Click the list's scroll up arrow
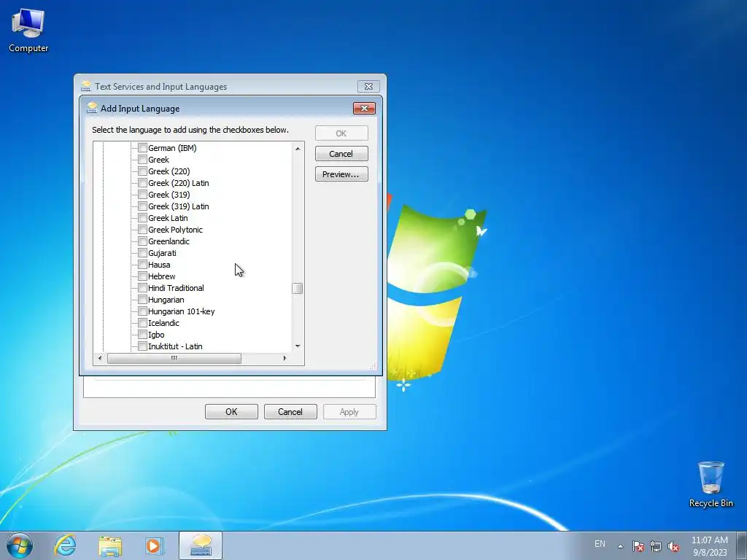This screenshot has width=747, height=560. pyautogui.click(x=298, y=149)
